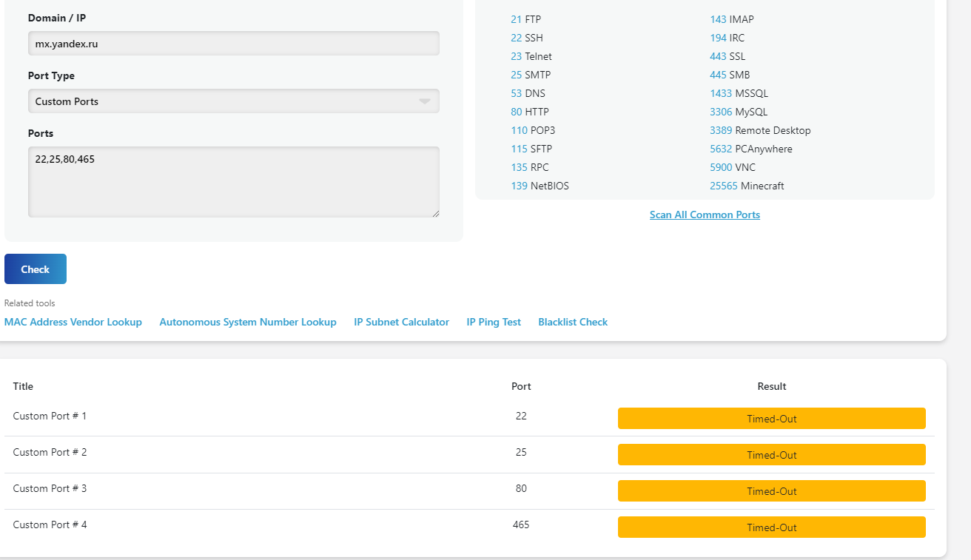The image size is (971, 560).
Task: Open IP Subnet Calculator tool
Action: 402,322
